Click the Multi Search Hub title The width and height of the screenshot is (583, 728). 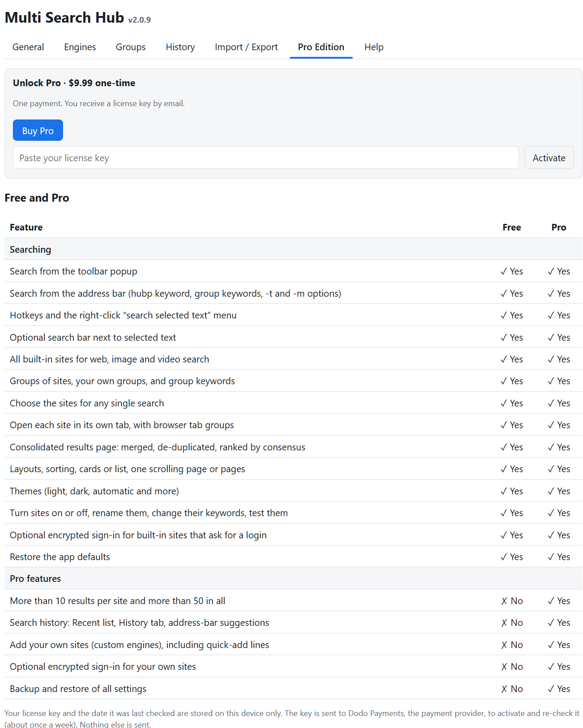point(64,17)
